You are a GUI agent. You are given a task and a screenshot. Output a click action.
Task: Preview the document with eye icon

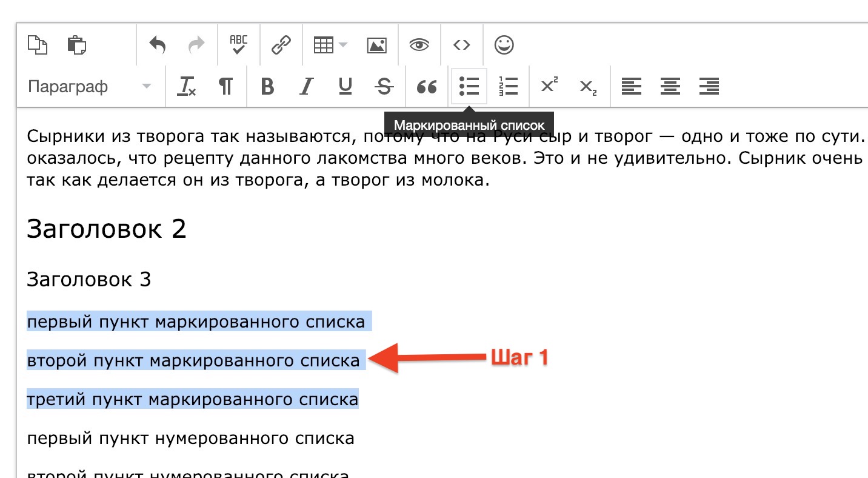click(419, 45)
